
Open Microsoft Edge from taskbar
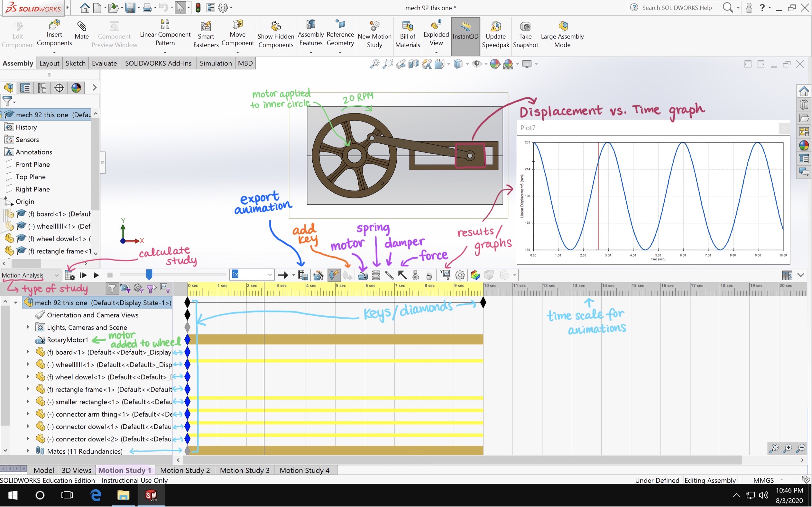click(x=96, y=495)
